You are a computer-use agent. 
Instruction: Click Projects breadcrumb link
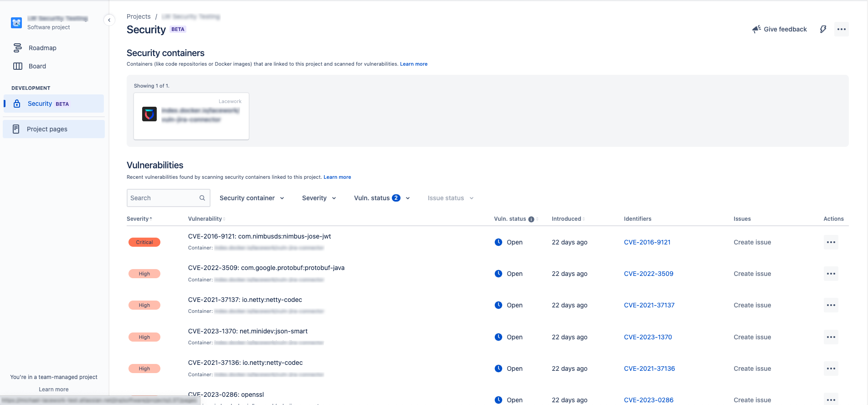pos(139,16)
